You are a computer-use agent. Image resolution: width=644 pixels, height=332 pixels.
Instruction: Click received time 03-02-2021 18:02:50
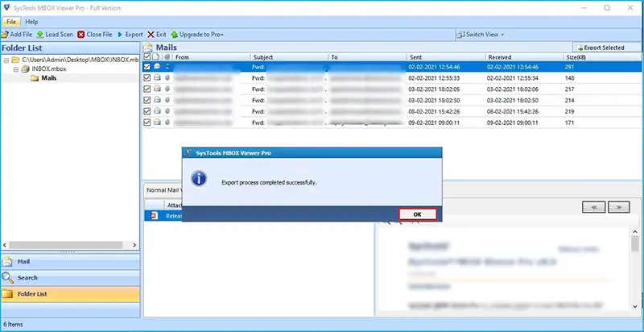click(513, 100)
